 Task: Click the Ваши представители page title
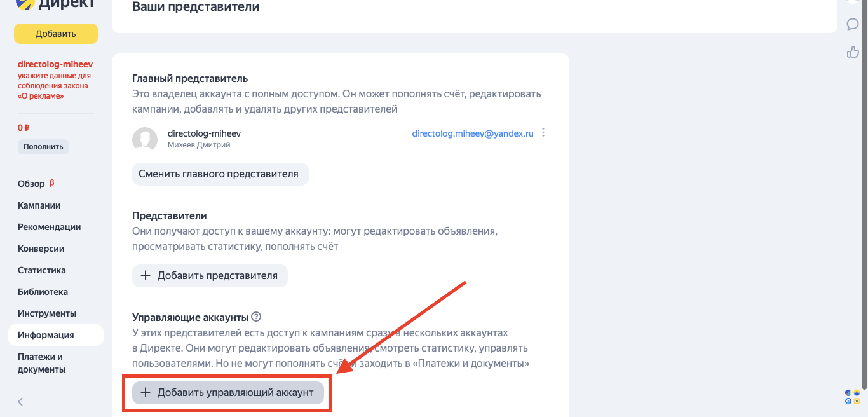tap(196, 7)
